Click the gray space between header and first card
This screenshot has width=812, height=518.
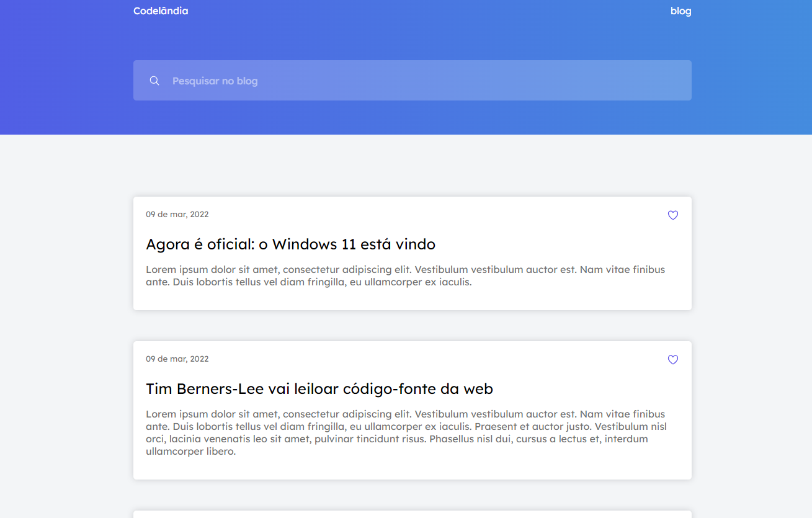tap(413, 166)
